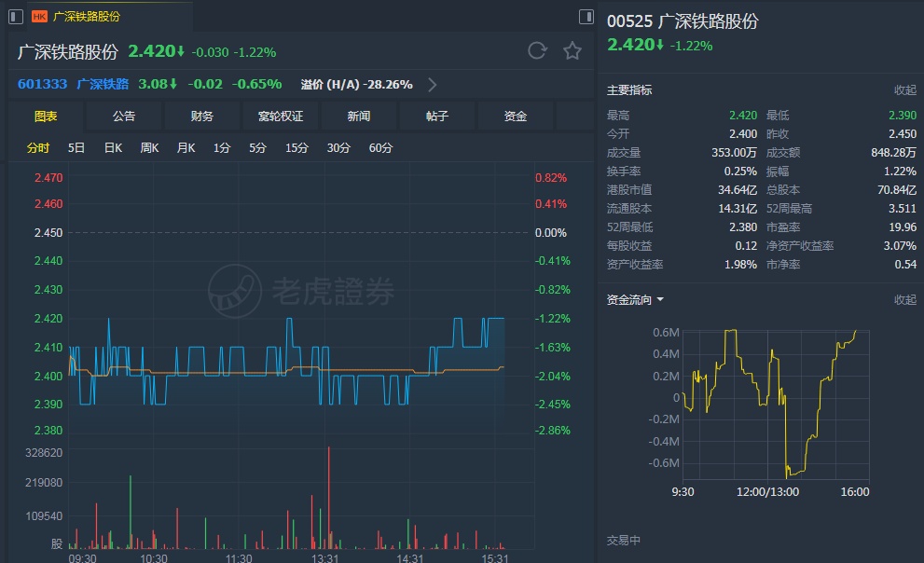Expand the H/A premium arrow chevron
The height and width of the screenshot is (563, 924).
pos(433,85)
